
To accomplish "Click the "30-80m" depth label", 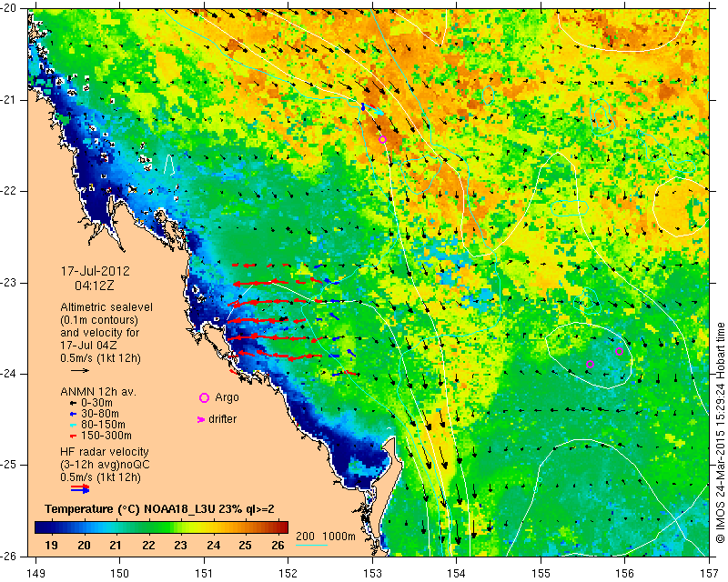I will coord(100,414).
